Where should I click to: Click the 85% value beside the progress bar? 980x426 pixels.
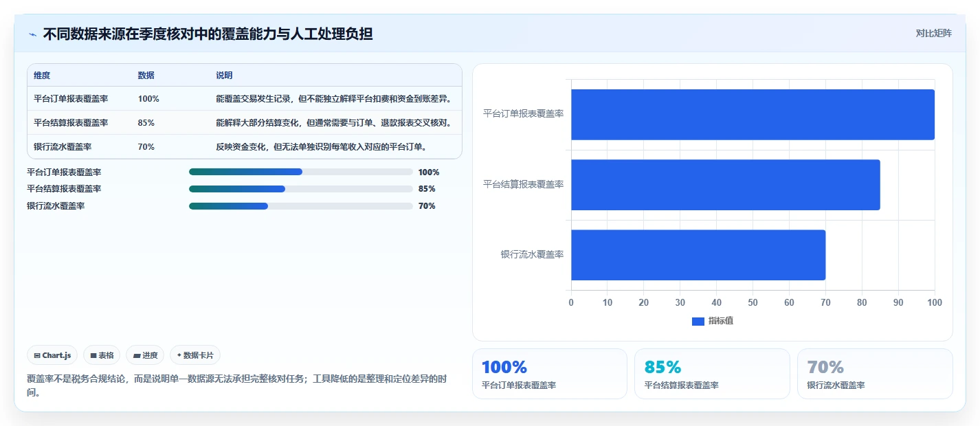[x=427, y=189]
